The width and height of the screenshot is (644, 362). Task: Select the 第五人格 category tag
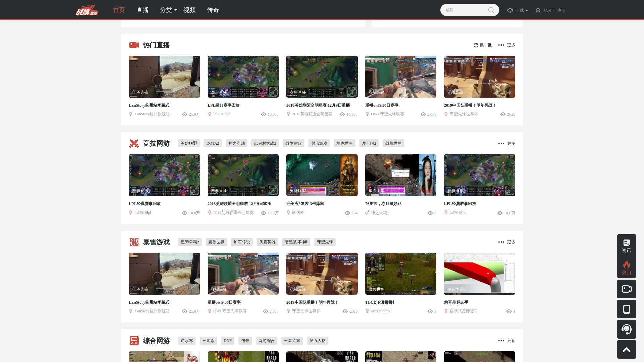click(x=318, y=341)
